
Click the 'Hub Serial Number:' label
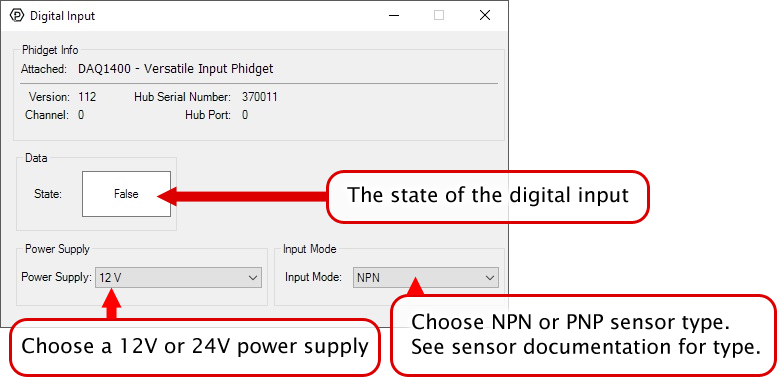[183, 97]
